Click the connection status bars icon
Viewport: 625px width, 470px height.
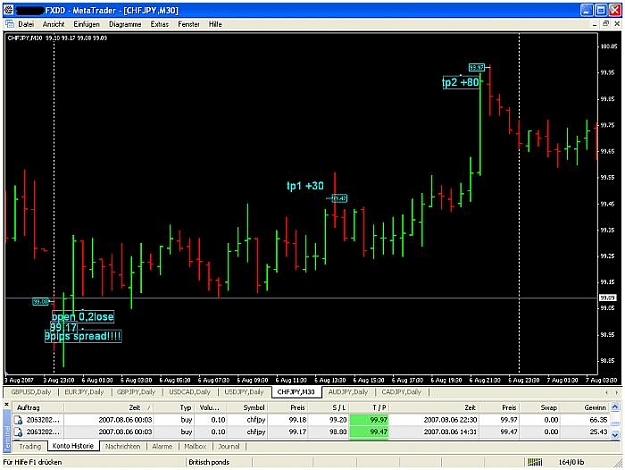[x=535, y=462]
